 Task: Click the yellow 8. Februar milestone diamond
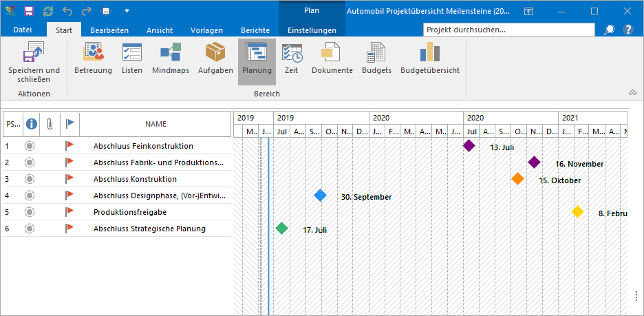577,211
